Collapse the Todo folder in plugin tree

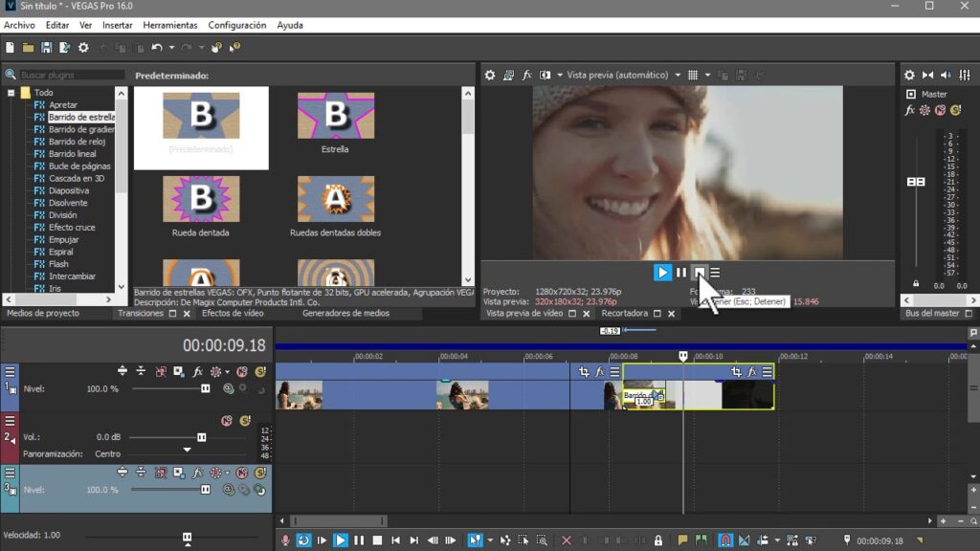pos(11,93)
